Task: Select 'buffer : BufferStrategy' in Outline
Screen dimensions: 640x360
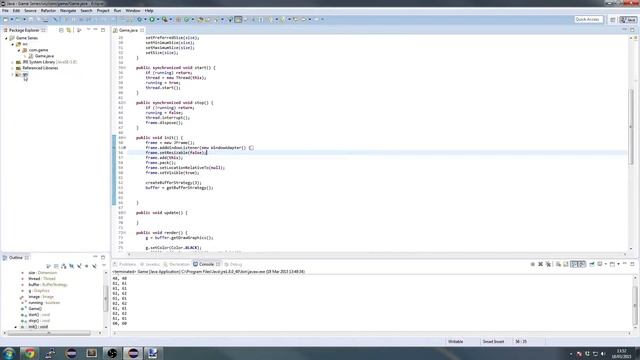Action: 47,284
